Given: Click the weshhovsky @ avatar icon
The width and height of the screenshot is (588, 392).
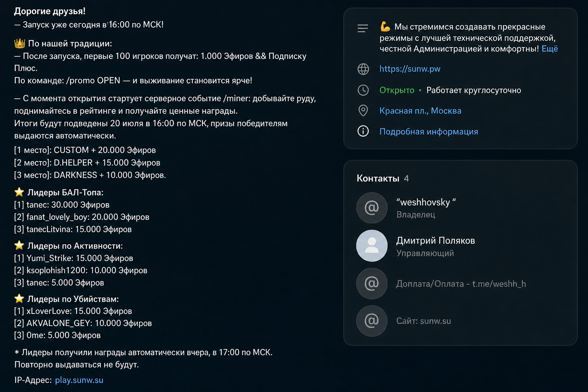Looking at the screenshot, I should pyautogui.click(x=372, y=207).
